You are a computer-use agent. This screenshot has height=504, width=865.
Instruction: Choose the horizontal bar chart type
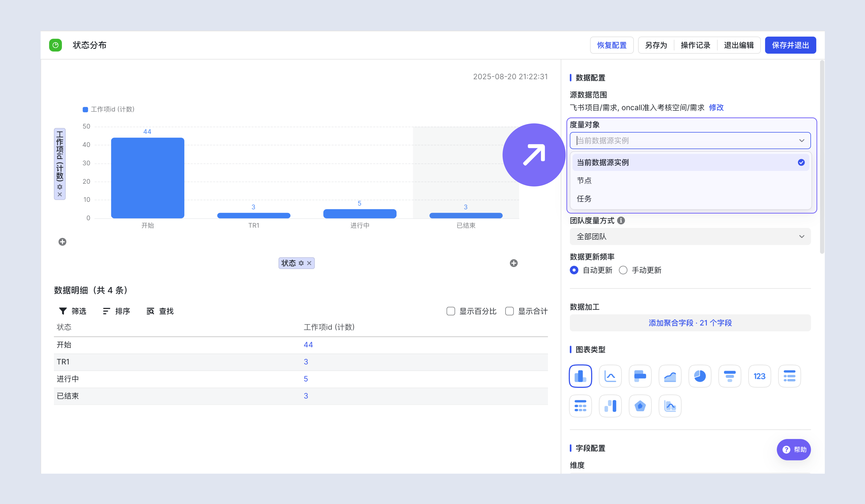tap(640, 376)
